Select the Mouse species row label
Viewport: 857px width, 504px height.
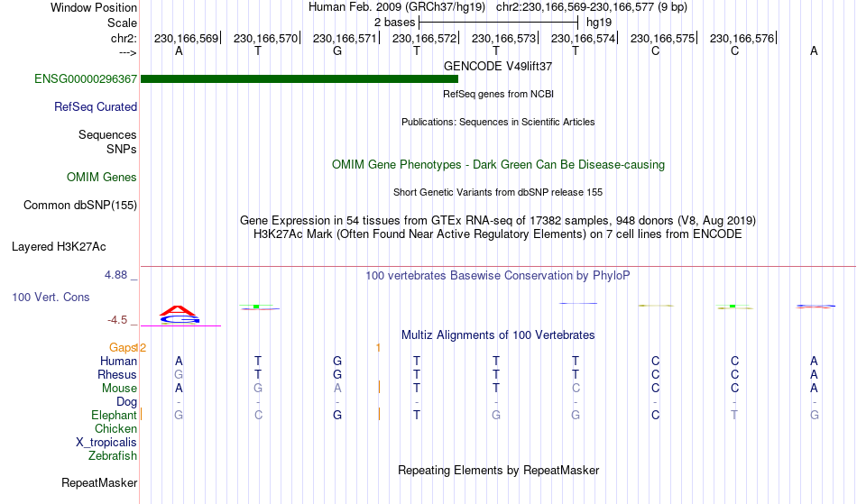click(119, 389)
